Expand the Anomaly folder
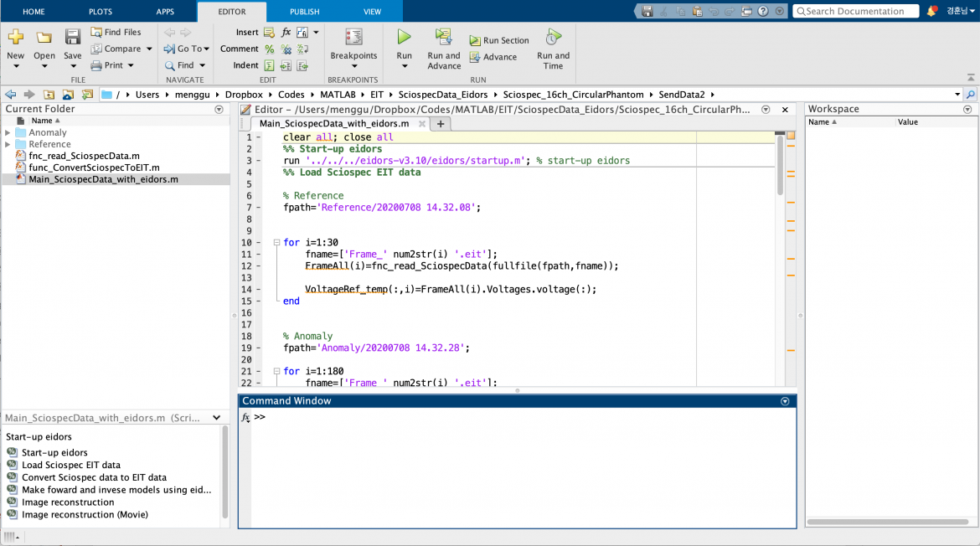980x546 pixels. (8, 132)
